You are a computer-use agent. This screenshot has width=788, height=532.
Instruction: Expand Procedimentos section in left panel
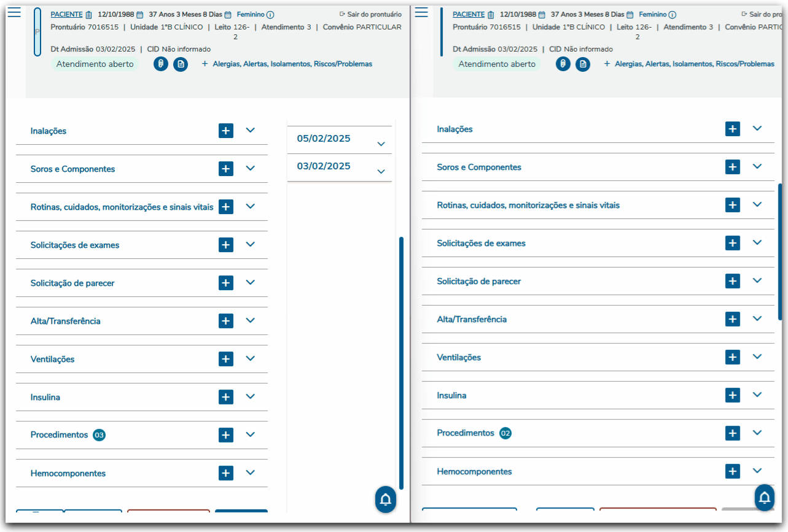click(250, 434)
